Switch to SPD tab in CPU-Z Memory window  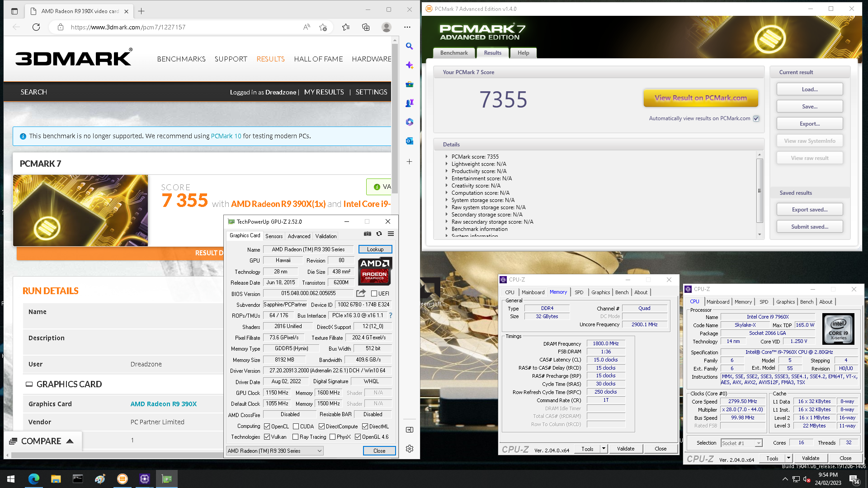tap(579, 292)
